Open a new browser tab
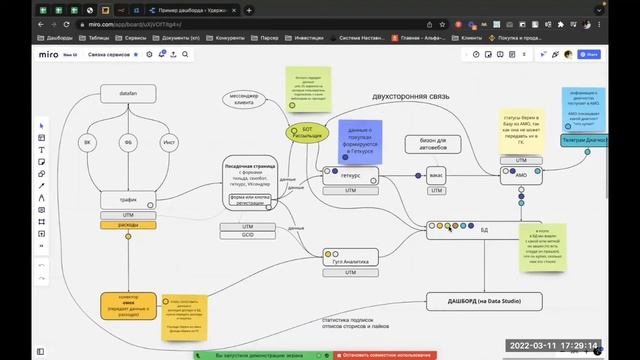 pos(249,11)
